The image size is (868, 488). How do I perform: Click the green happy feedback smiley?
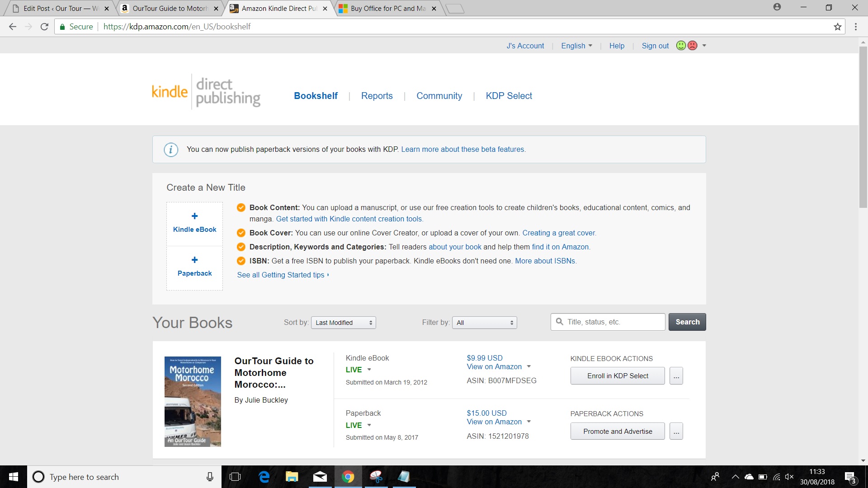coord(681,46)
